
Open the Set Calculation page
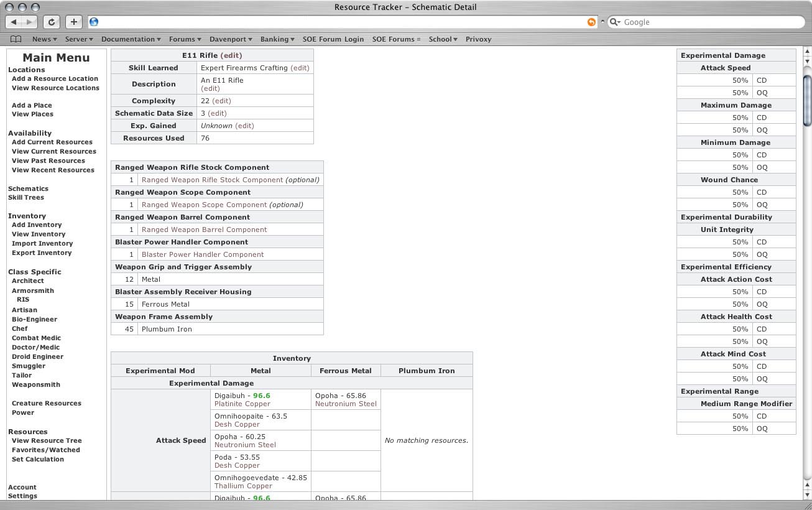(38, 460)
